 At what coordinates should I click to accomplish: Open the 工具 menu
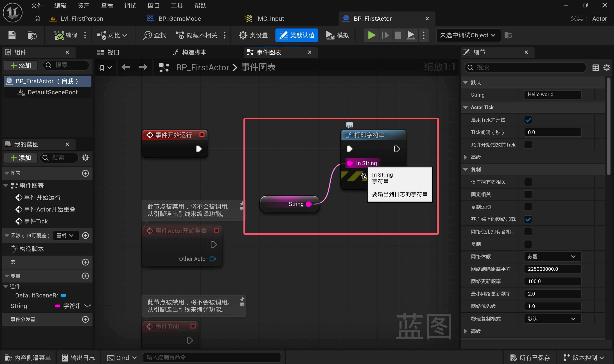point(177,5)
